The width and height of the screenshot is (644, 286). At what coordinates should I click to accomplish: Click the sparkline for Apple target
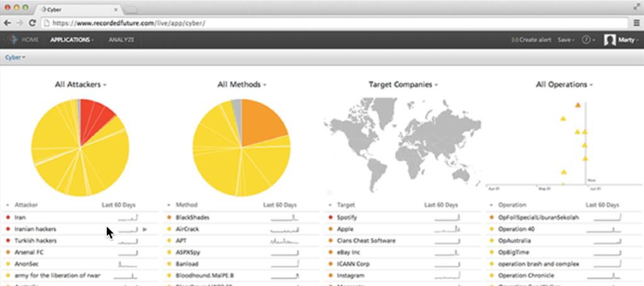[x=448, y=229]
